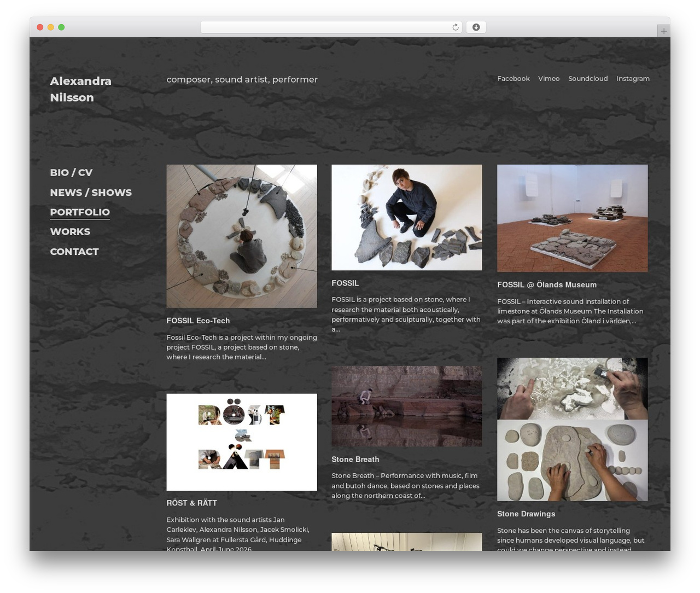The image size is (700, 593).
Task: Open the Facebook link
Action: tap(513, 79)
